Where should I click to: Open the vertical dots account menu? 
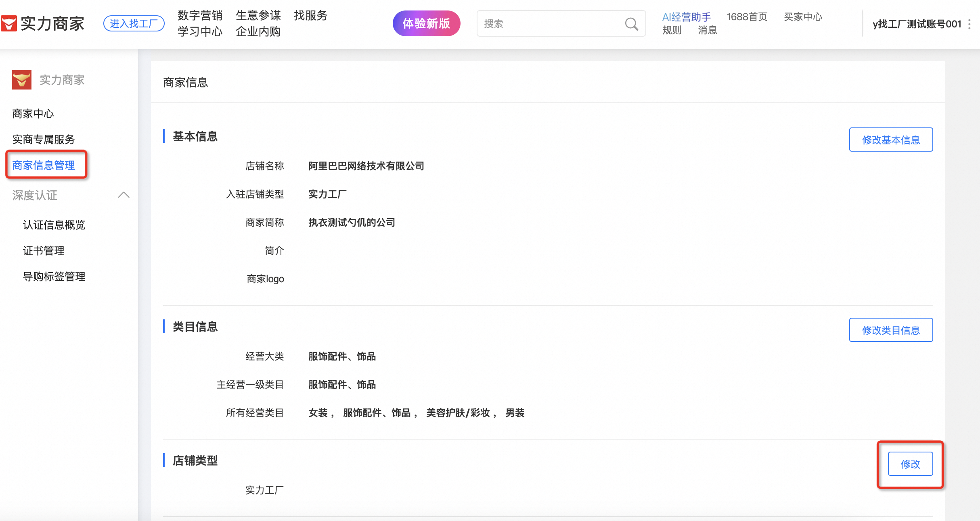969,24
